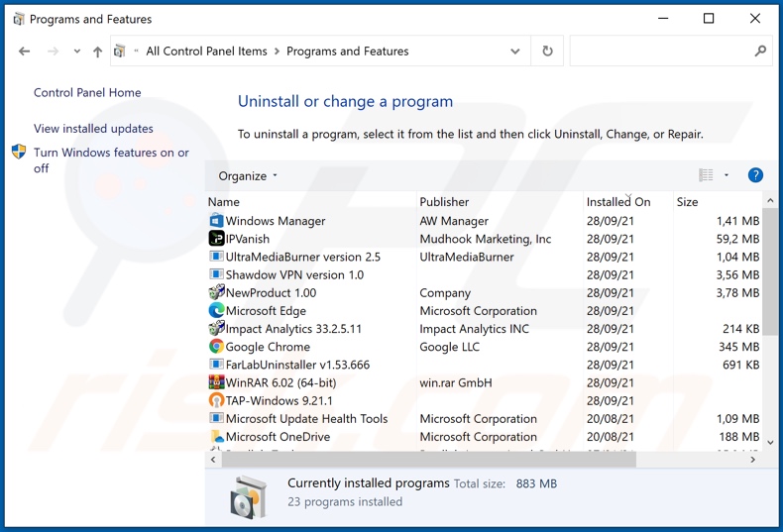Image resolution: width=783 pixels, height=532 pixels.
Task: Select WinRAR 6.02 (64-bit) entry
Action: (484, 382)
